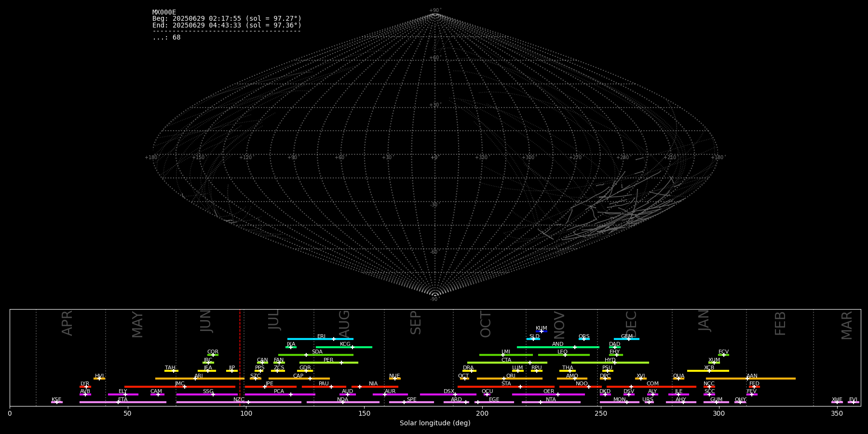Select the URS shower label

click(648, 399)
